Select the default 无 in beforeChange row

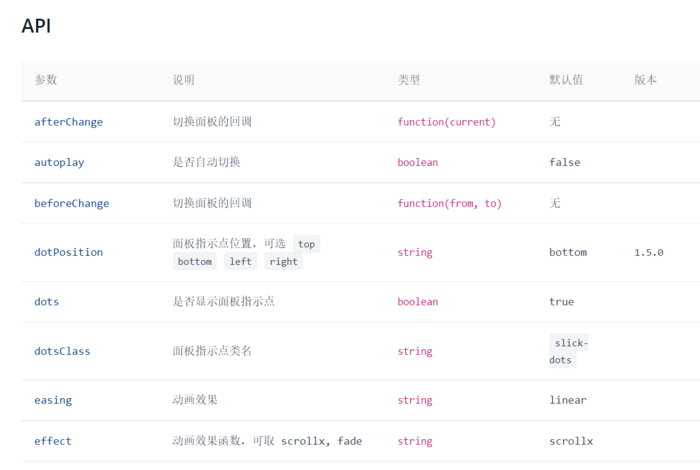pyautogui.click(x=555, y=203)
